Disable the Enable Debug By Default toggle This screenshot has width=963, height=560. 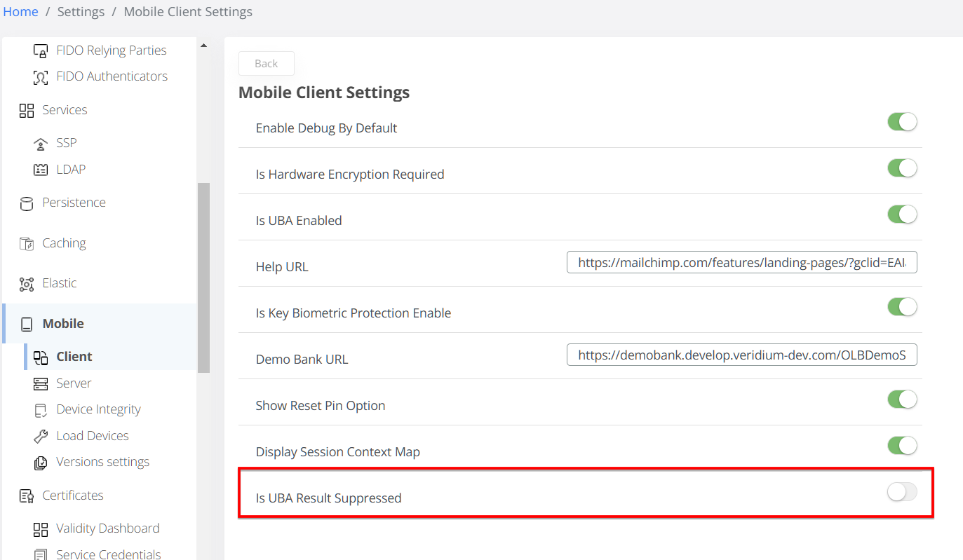coord(902,122)
